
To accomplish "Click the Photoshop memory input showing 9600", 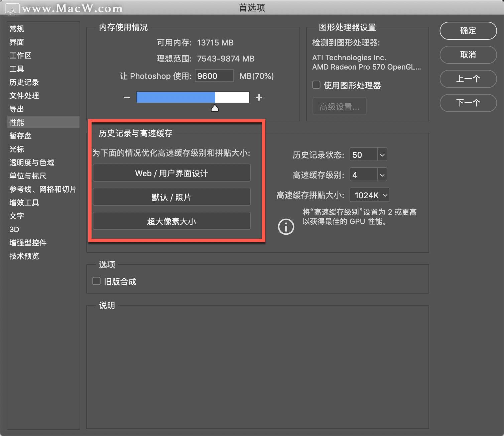I will [214, 76].
